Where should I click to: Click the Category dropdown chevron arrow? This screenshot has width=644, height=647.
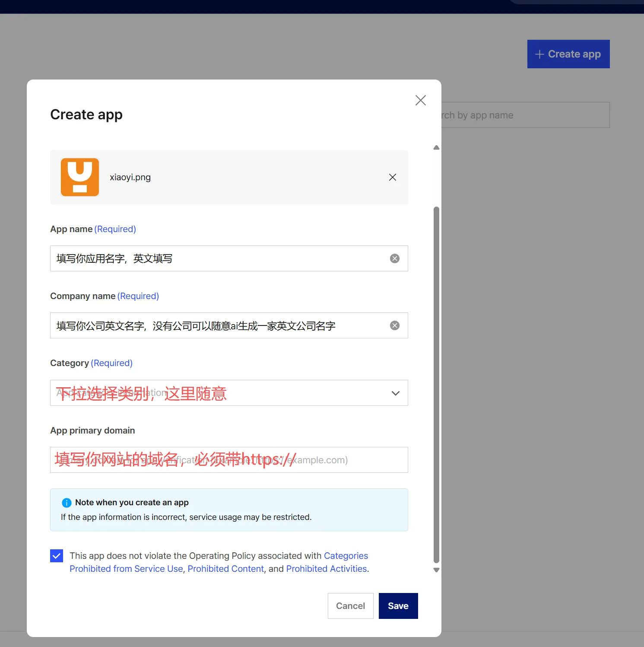coord(395,393)
